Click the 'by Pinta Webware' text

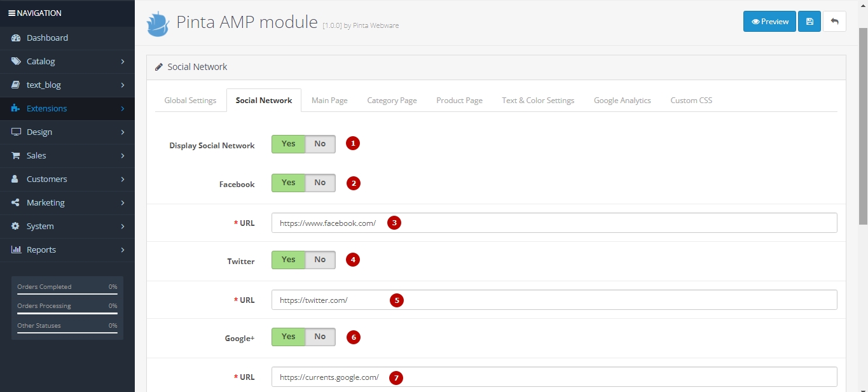(371, 25)
